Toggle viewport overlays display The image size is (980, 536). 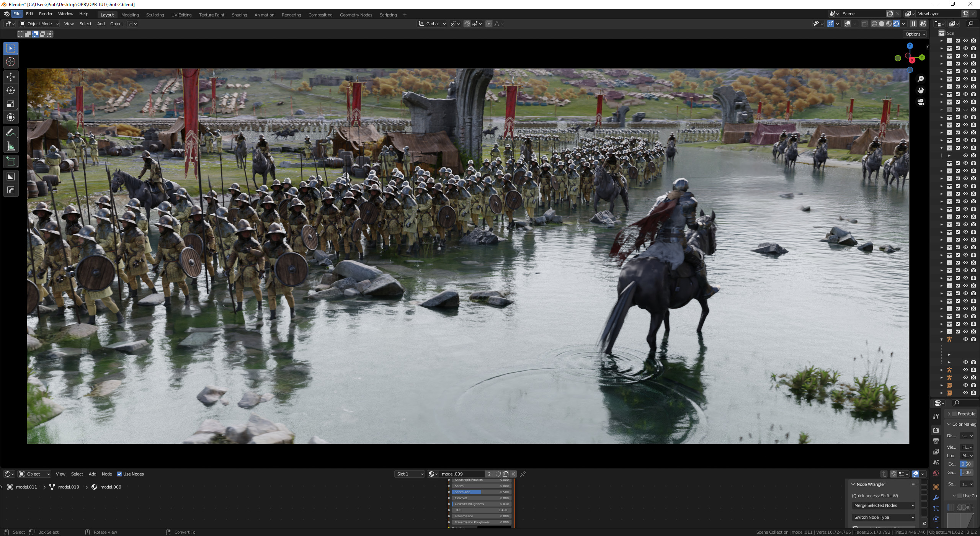pos(848,24)
